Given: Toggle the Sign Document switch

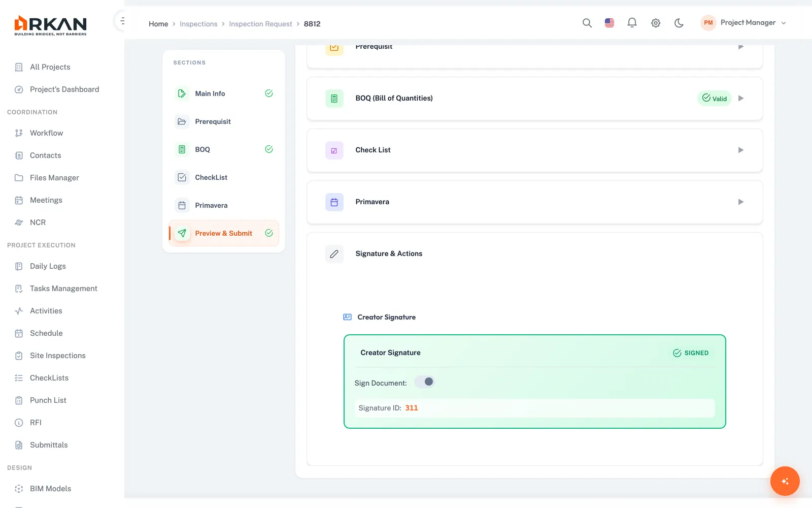Looking at the screenshot, I should coord(425,382).
